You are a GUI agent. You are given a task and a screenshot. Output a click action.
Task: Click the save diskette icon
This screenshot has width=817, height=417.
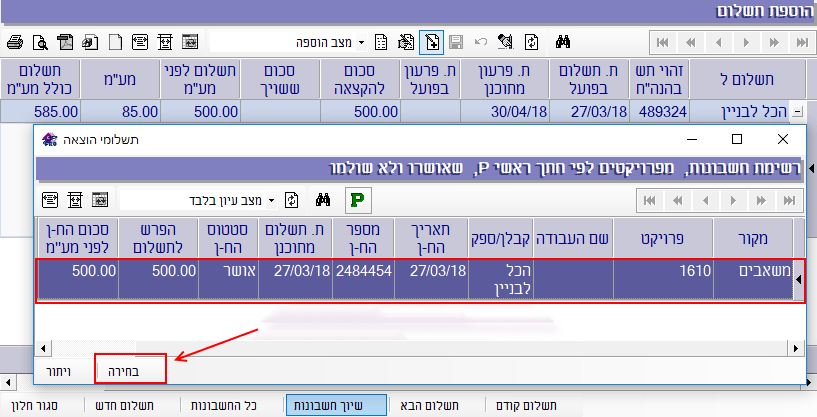(457, 43)
